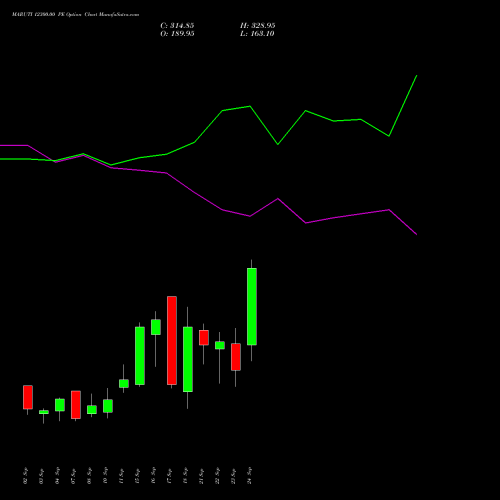The width and height of the screenshot is (500, 500).
Task: Select the tall red candle above 17 Sep
Action: click(x=172, y=340)
